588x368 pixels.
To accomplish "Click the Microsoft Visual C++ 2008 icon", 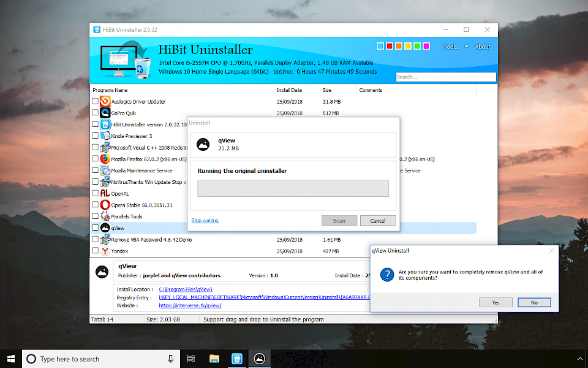I will point(105,147).
